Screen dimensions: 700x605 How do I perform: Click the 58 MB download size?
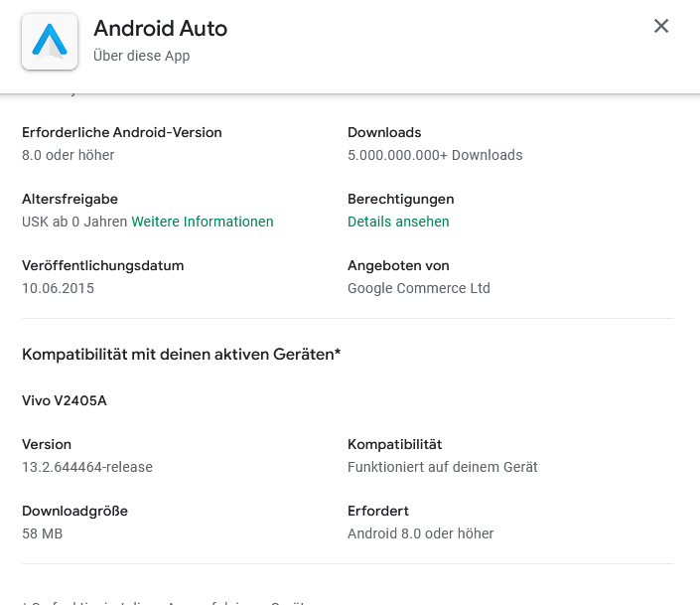43,533
